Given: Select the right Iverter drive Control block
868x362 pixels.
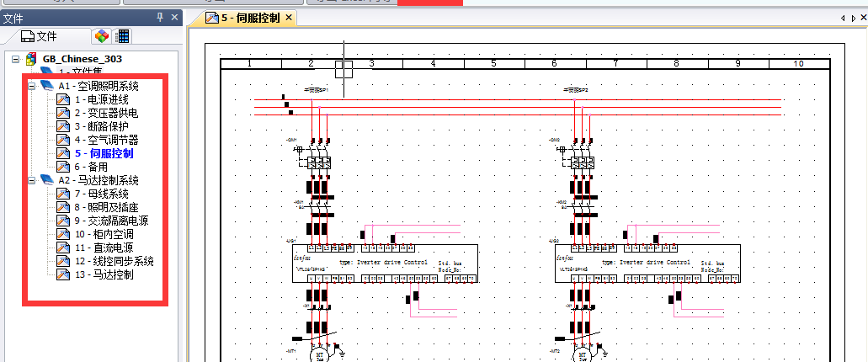Looking at the screenshot, I should click(x=647, y=264).
